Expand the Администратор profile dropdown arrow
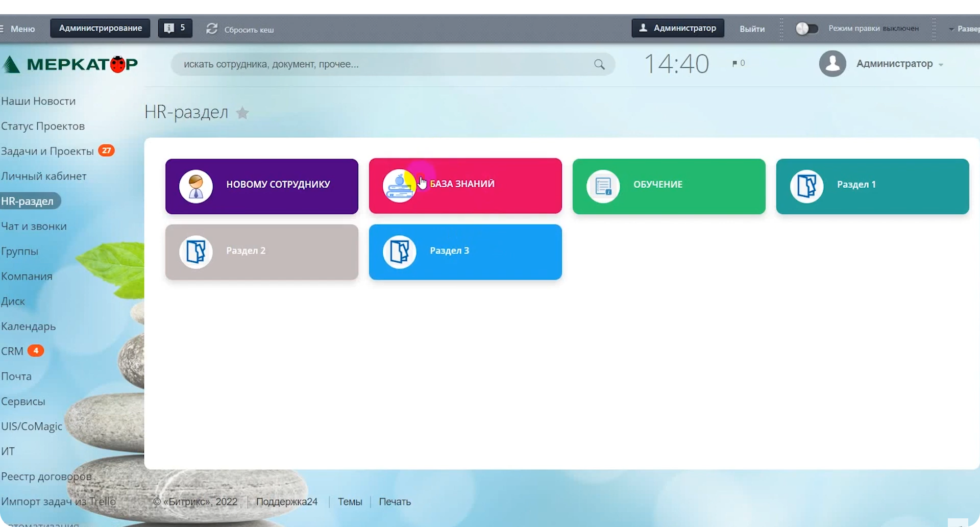This screenshot has height=527, width=980. (941, 65)
